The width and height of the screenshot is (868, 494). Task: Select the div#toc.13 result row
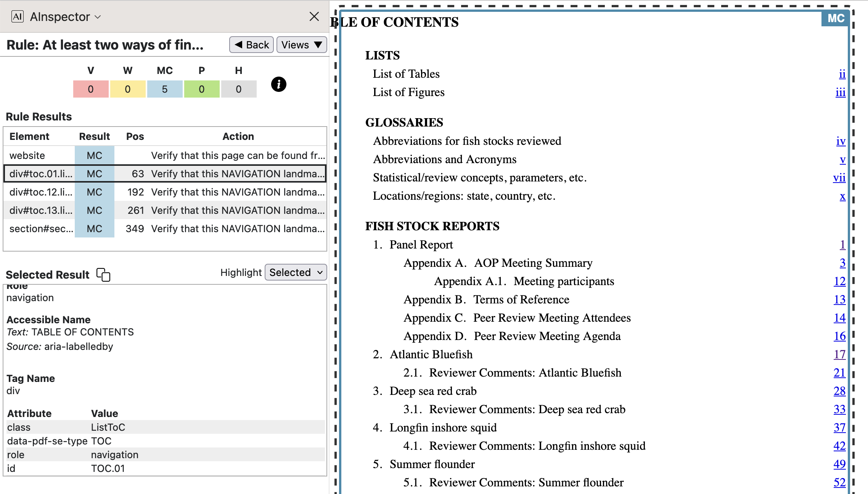point(165,210)
